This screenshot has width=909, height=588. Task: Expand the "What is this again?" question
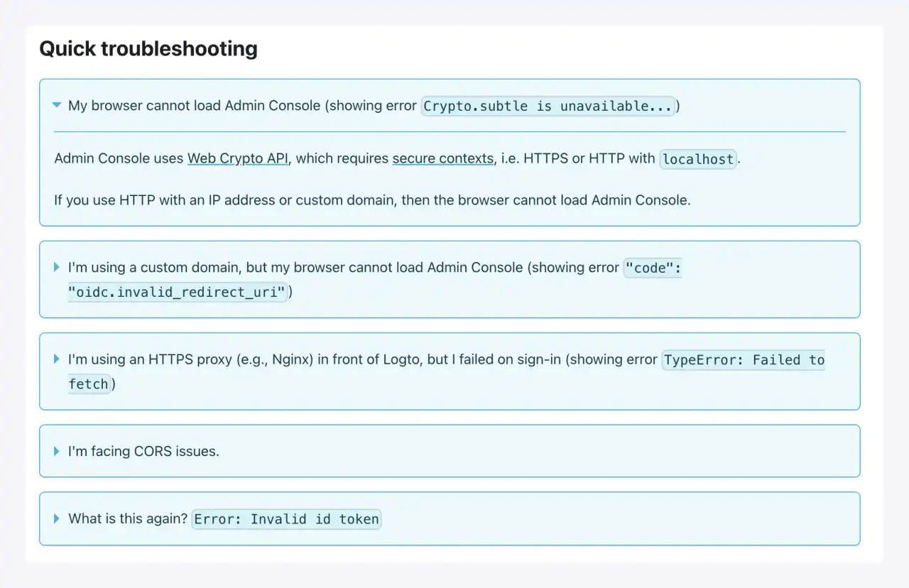click(x=128, y=518)
